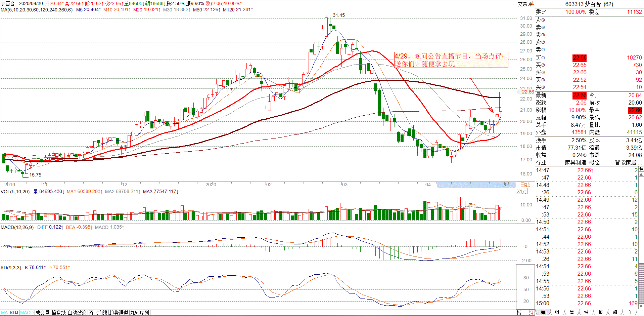Click the 外盘 43581 value
Screen dimensions: 644x316
coord(579,132)
